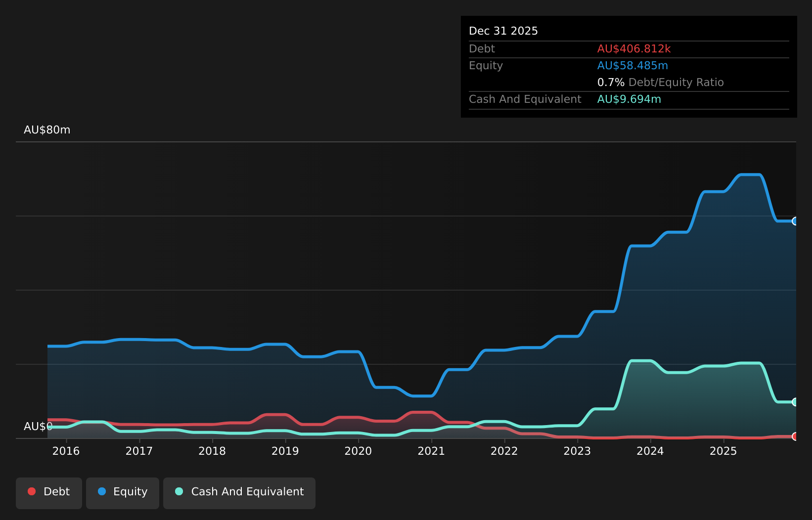Screen dimensions: 812x520
Task: Click the AU$406.812k debt value in tooltip
Action: pos(634,49)
